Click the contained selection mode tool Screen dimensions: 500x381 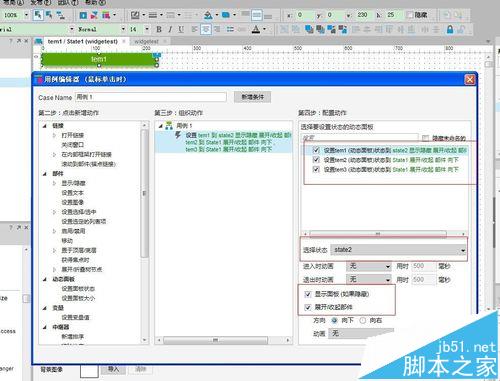(x=49, y=15)
